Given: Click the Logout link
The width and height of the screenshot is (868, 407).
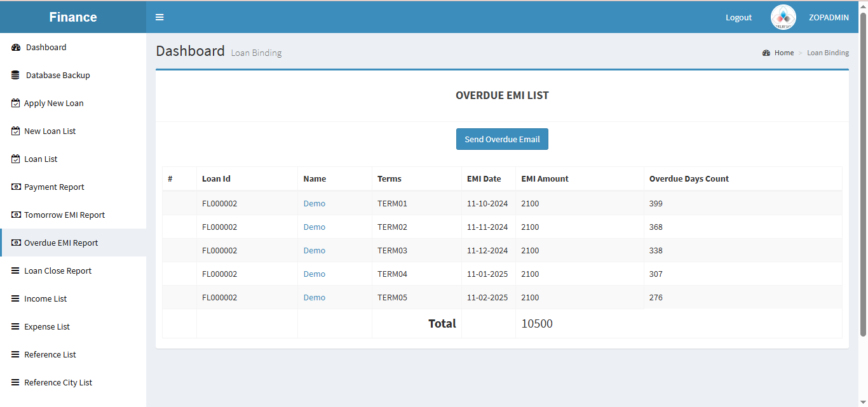Looking at the screenshot, I should pos(738,18).
